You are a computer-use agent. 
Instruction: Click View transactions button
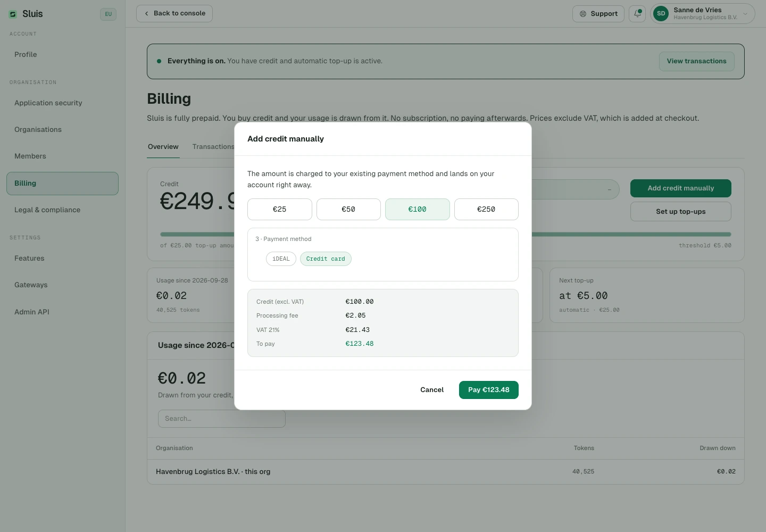pos(696,61)
